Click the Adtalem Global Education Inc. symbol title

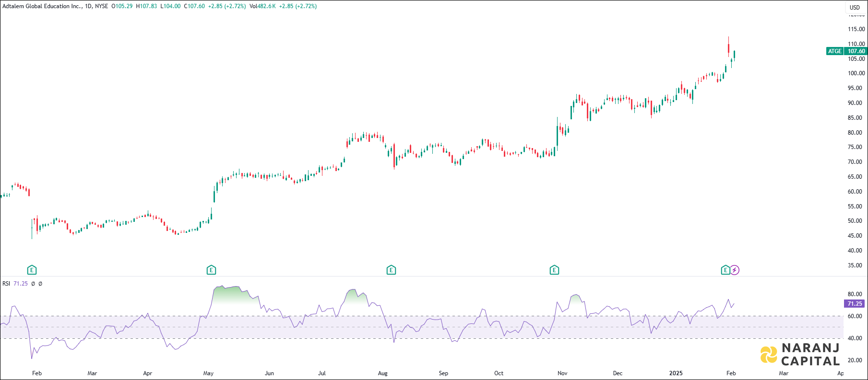42,6
